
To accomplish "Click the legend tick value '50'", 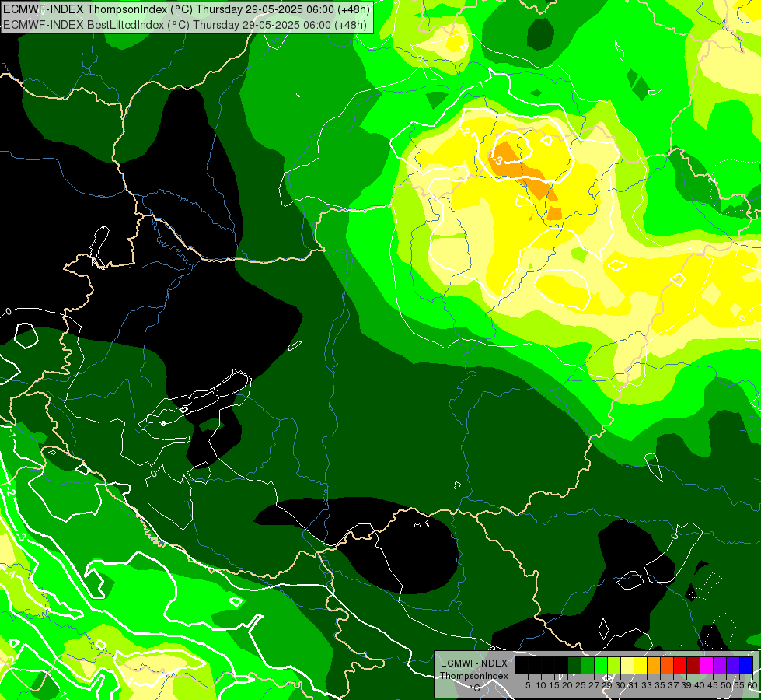I will (x=727, y=685).
